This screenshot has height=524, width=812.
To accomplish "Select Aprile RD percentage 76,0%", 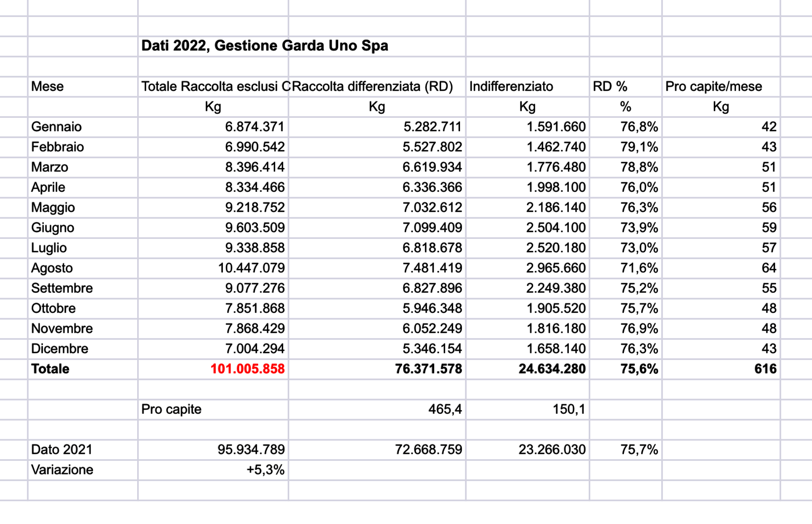I will (639, 187).
